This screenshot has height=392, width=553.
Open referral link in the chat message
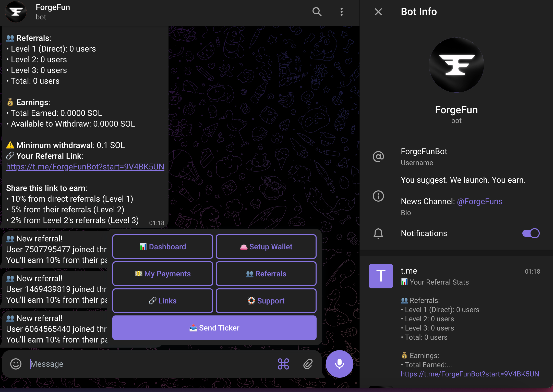(x=85, y=167)
